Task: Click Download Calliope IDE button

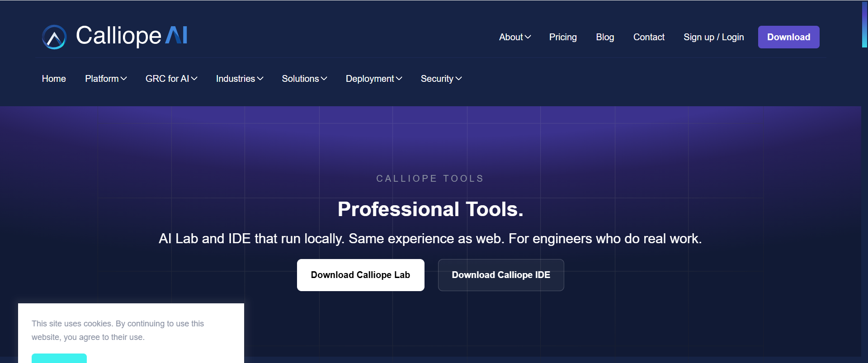Action: coord(501,275)
